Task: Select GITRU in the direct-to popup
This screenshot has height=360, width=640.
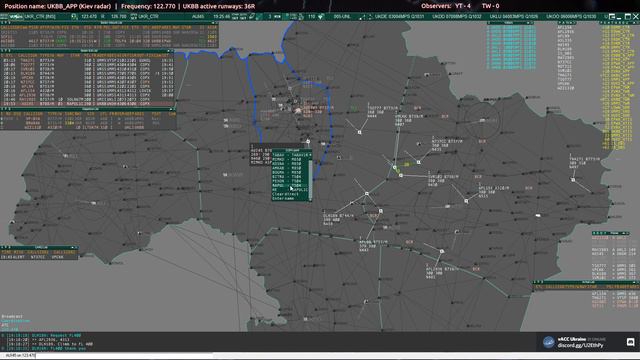Action: [290, 177]
